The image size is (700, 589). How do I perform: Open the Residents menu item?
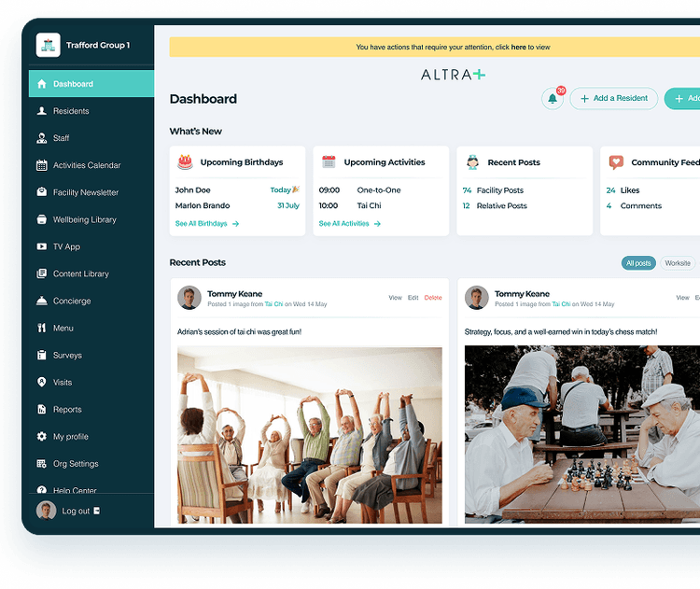point(91,111)
